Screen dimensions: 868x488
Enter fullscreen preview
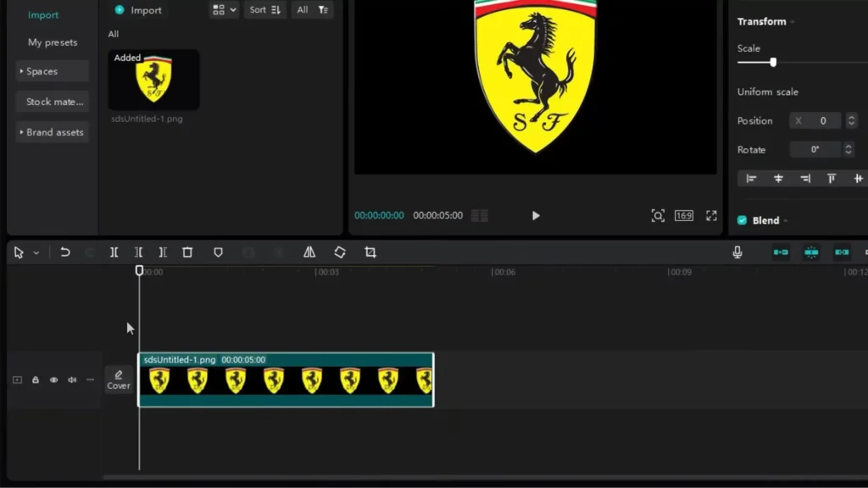[711, 216]
